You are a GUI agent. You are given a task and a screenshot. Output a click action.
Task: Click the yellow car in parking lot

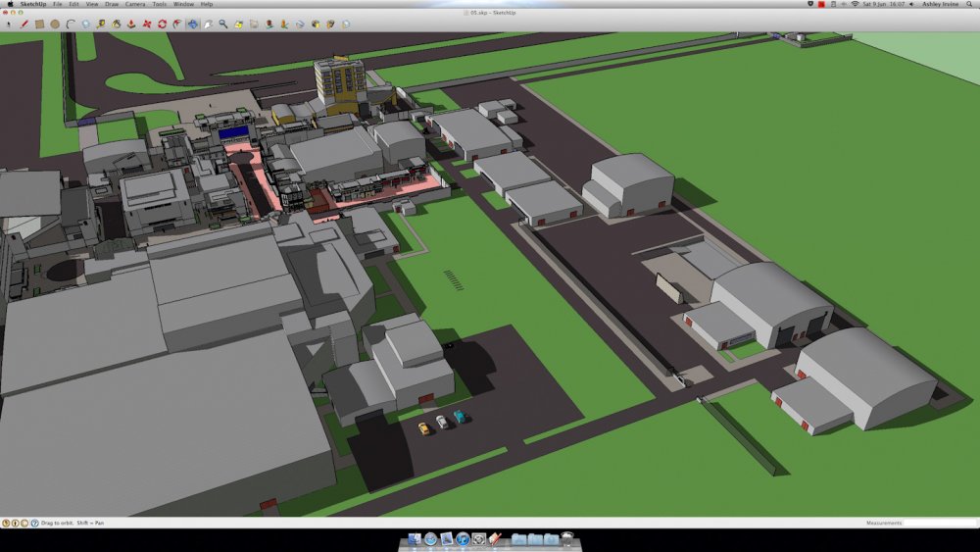424,428
